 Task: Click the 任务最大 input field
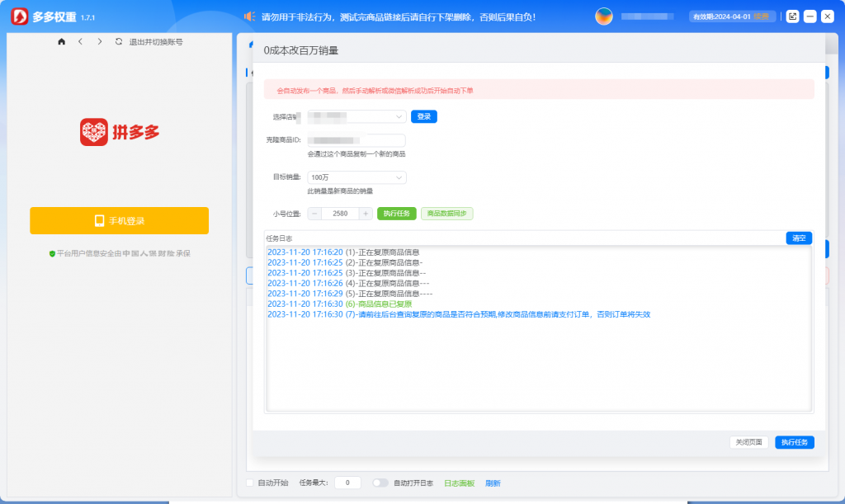(x=347, y=483)
